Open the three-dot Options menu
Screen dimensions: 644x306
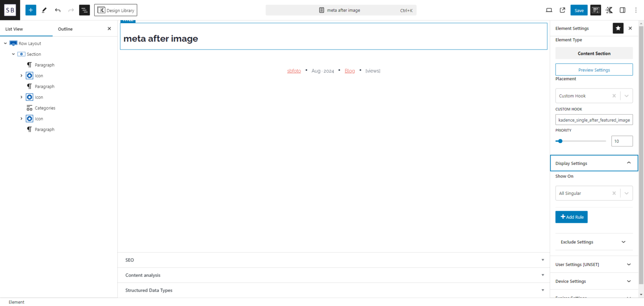point(636,10)
